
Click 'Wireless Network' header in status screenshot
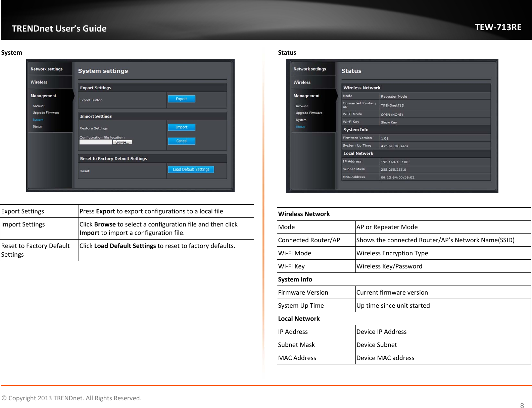362,88
